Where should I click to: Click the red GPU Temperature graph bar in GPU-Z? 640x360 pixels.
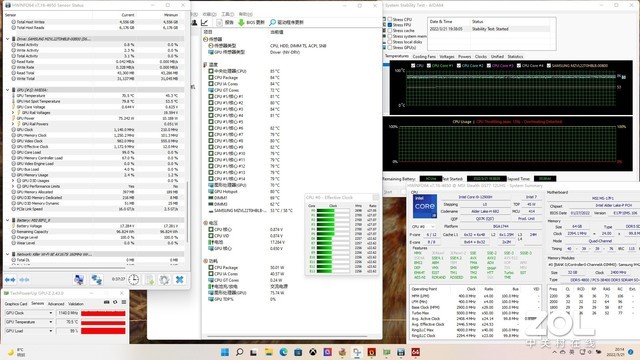click(x=103, y=322)
